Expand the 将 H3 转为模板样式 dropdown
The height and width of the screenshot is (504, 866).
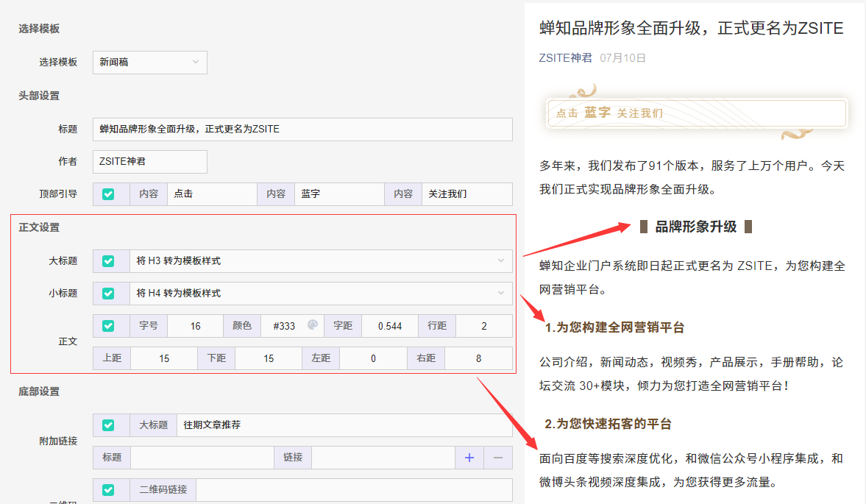point(321,261)
